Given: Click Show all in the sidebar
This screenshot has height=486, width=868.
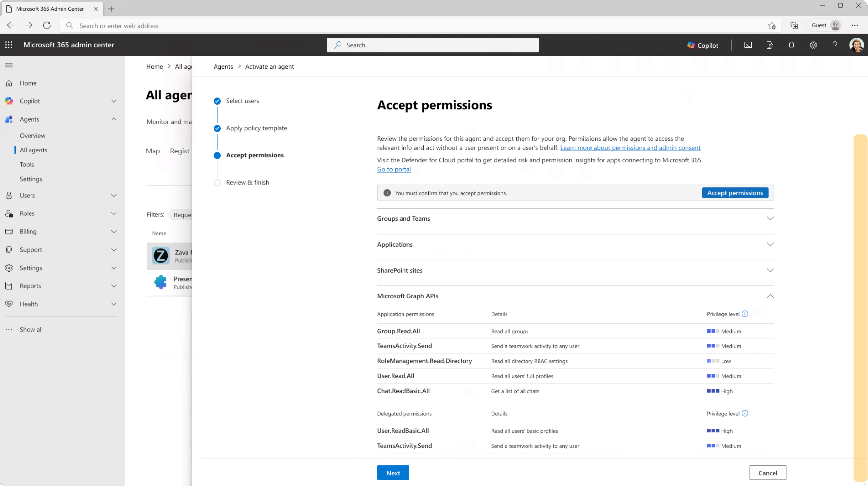Looking at the screenshot, I should click(x=31, y=329).
